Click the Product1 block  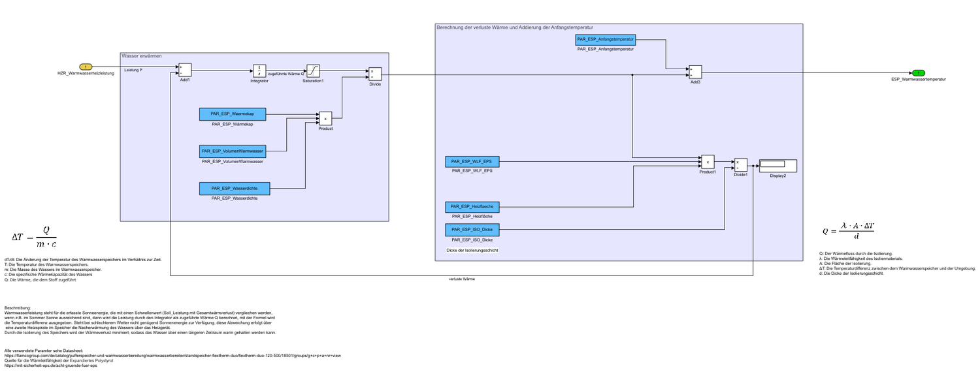coord(708,161)
